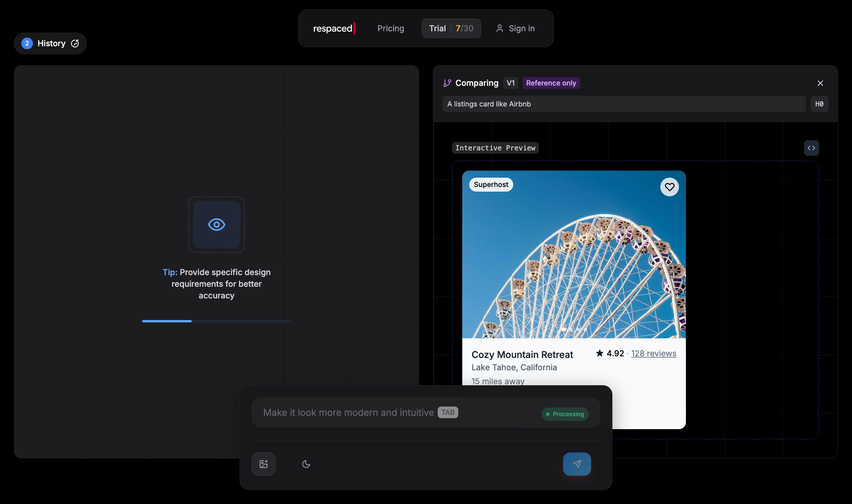Select the V1 version badge
This screenshot has width=852, height=504.
tap(510, 83)
